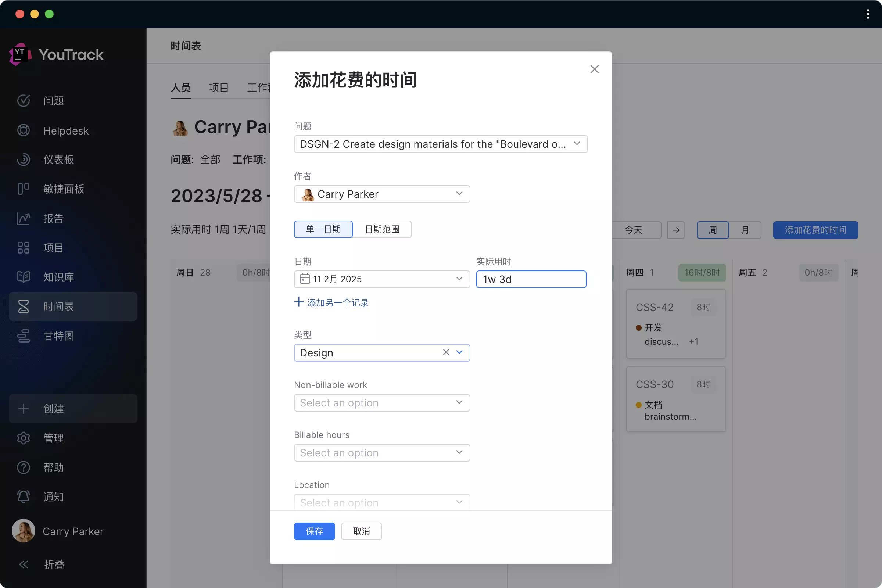Select the 周 weekly view
The width and height of the screenshot is (882, 588).
(712, 230)
